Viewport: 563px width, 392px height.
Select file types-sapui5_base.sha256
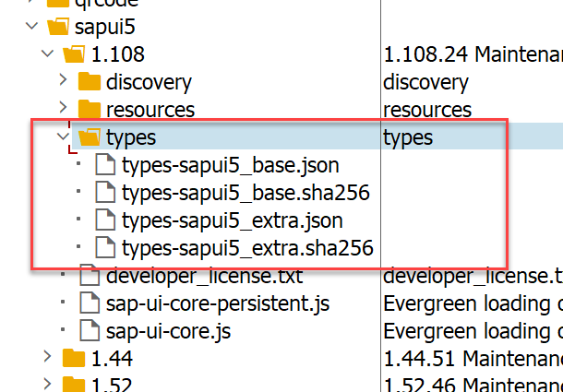[x=246, y=193]
